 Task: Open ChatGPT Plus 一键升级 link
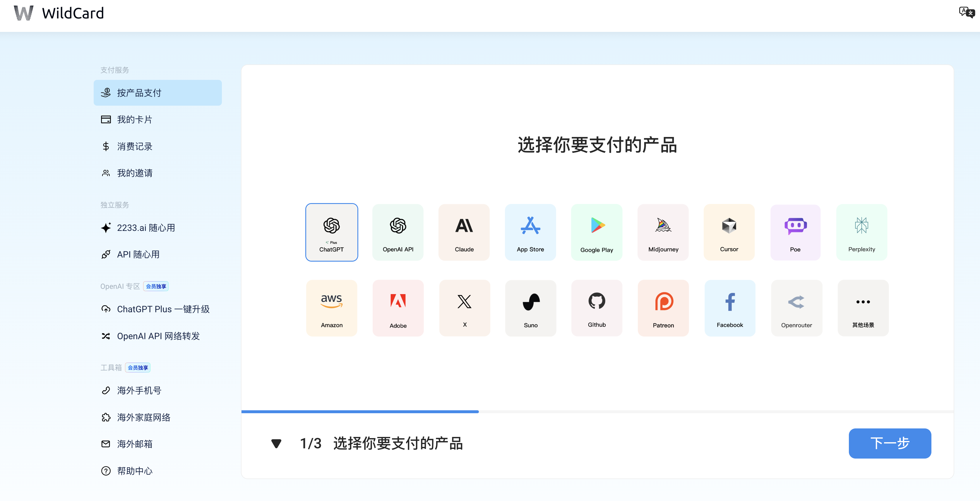pyautogui.click(x=163, y=309)
